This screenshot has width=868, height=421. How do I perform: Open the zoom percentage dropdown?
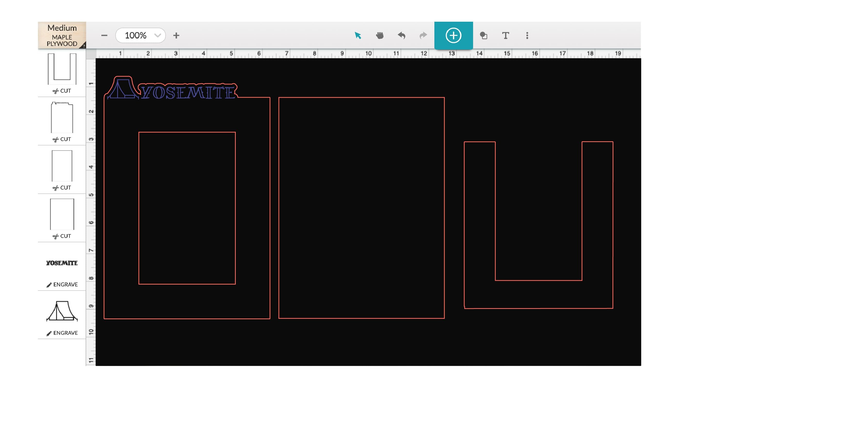157,35
